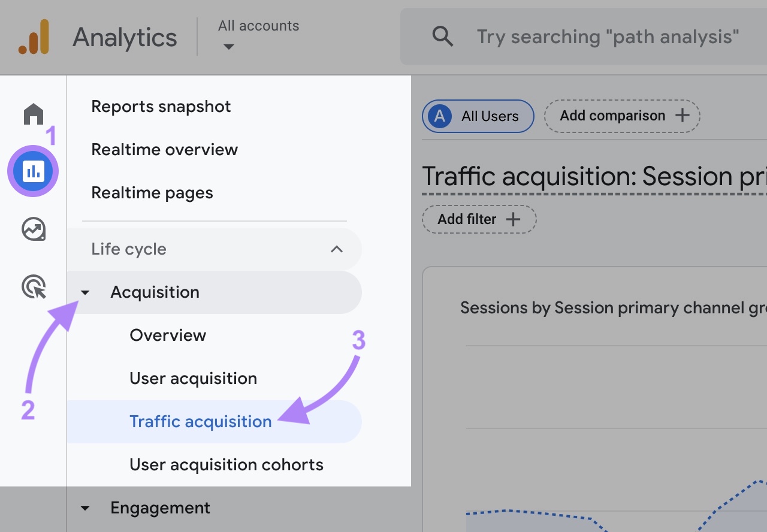Open the Reports snapshot page

(161, 106)
